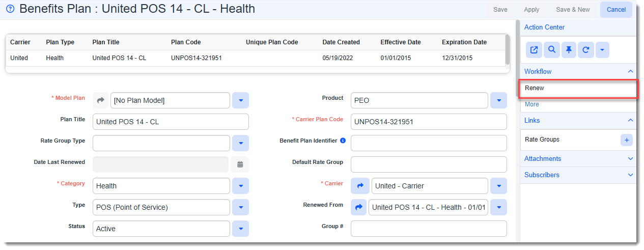
Task: Expand the Subscribers section
Action: click(x=578, y=175)
